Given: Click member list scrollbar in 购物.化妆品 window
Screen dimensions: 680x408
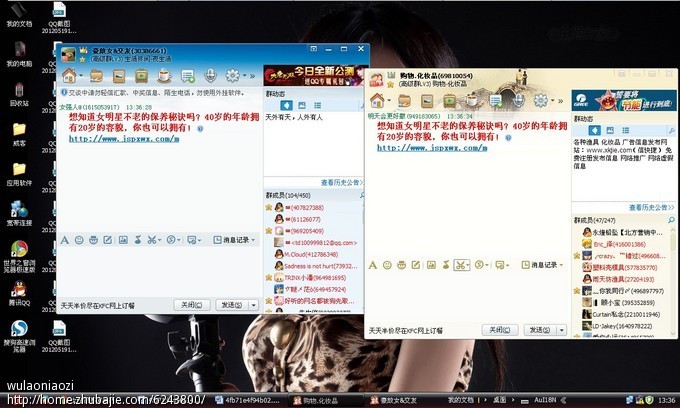Looking at the screenshot, I should pyautogui.click(x=673, y=282).
